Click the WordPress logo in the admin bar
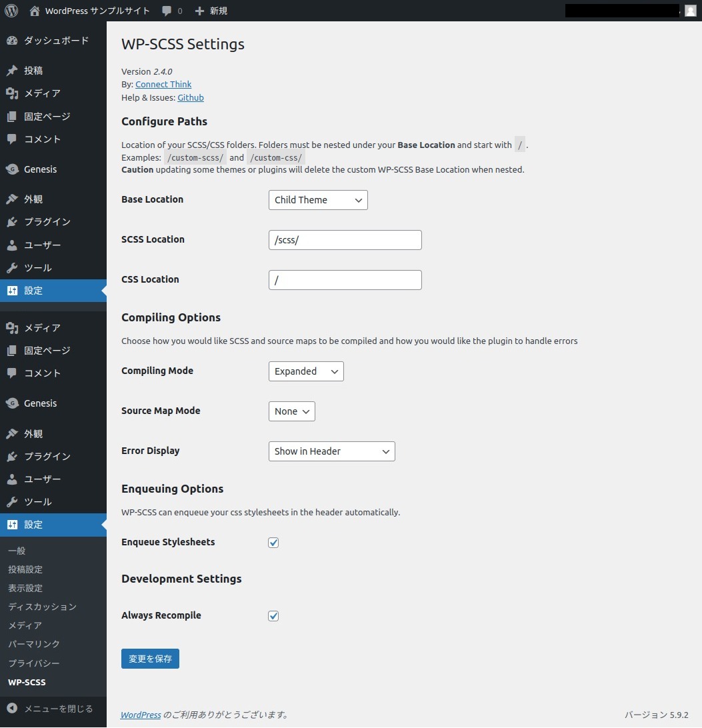The height and width of the screenshot is (728, 702). 11,11
